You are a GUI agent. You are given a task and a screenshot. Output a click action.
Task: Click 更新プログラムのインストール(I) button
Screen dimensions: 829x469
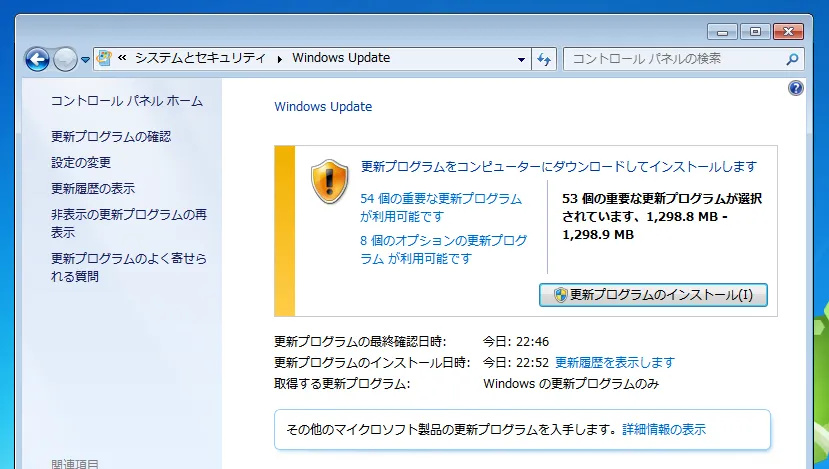coord(653,295)
